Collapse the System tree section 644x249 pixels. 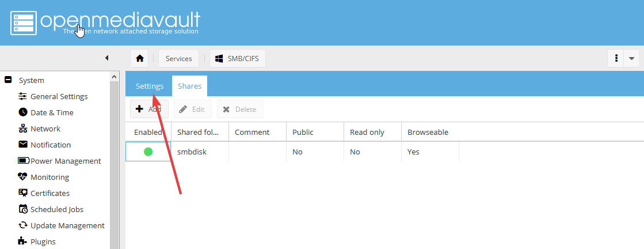point(8,80)
